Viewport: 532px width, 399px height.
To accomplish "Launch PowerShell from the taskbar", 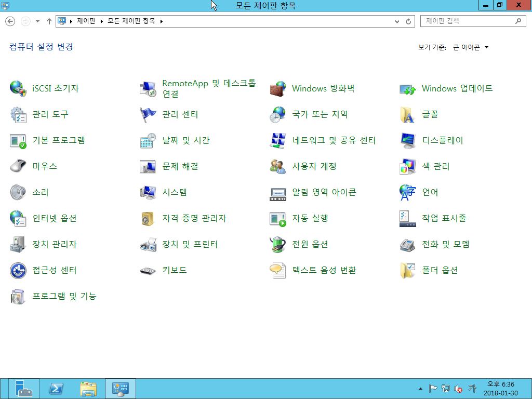I will (x=56, y=389).
